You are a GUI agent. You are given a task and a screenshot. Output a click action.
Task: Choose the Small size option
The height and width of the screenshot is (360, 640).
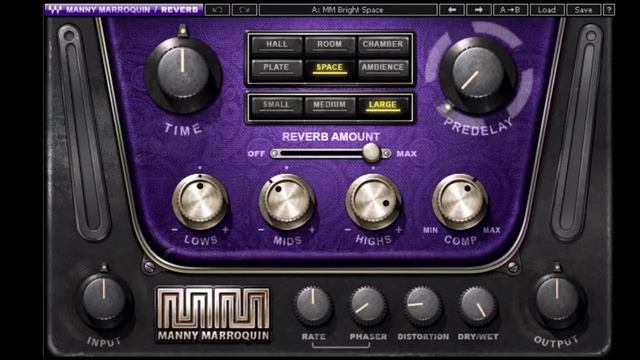click(277, 105)
